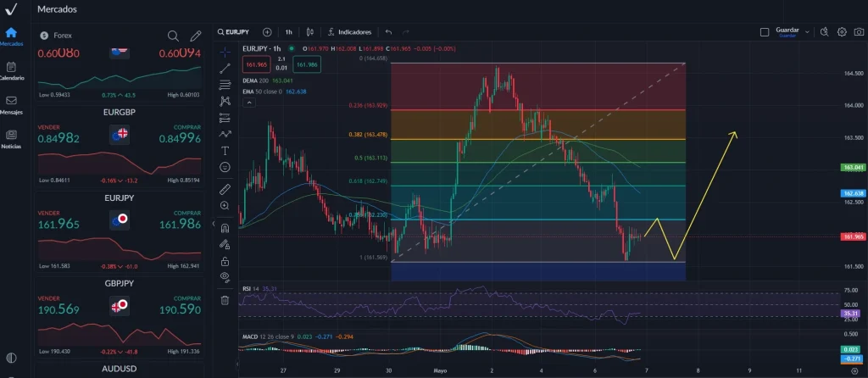Open the brush and arrow drawing tools
The width and height of the screenshot is (868, 378).
(x=225, y=134)
